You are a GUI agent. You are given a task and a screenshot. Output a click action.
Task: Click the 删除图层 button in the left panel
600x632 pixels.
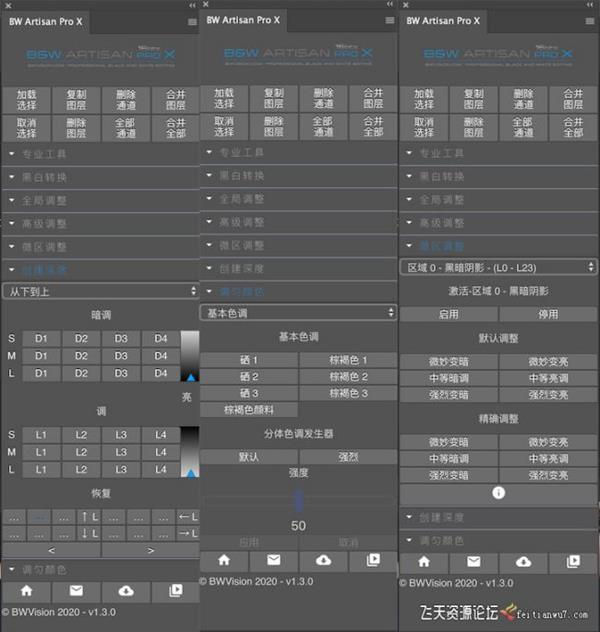click(76, 128)
